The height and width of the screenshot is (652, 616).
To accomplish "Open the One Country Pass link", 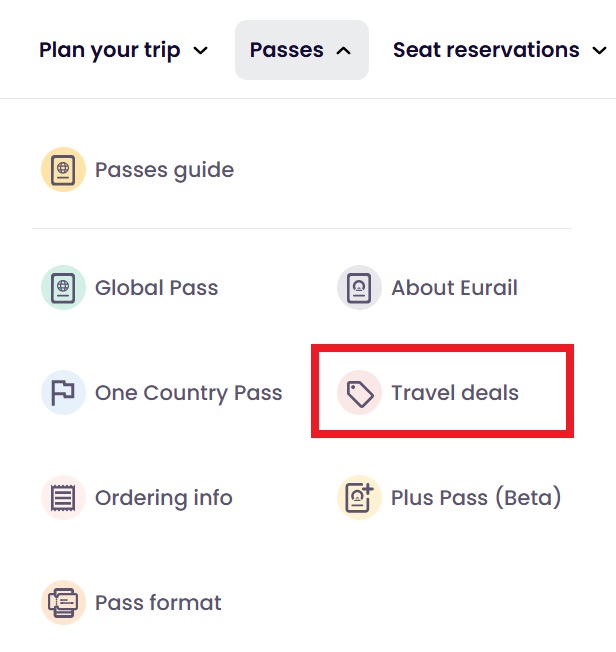I will (x=188, y=392).
